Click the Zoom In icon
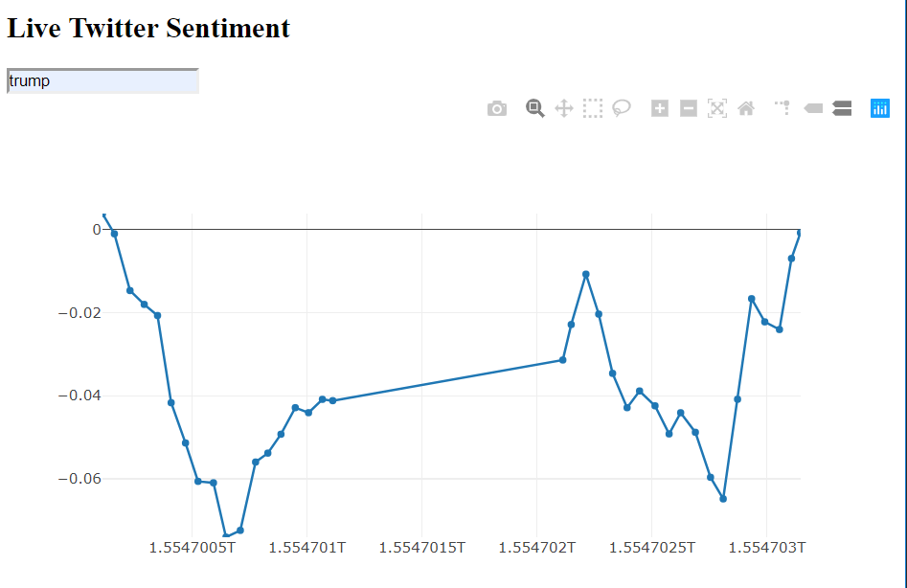907x588 pixels. pyautogui.click(x=659, y=108)
